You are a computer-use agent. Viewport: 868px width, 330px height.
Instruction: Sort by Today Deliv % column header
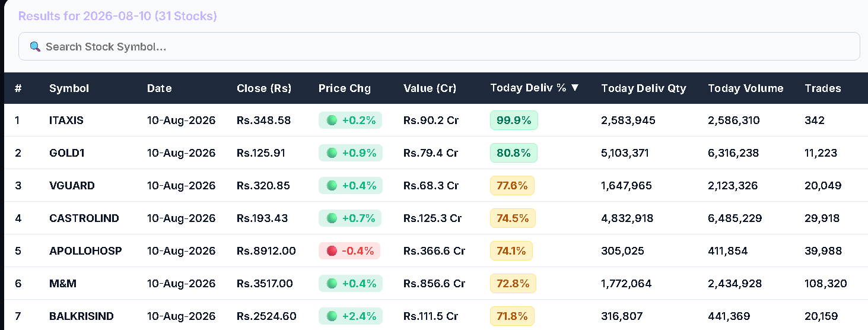point(535,88)
